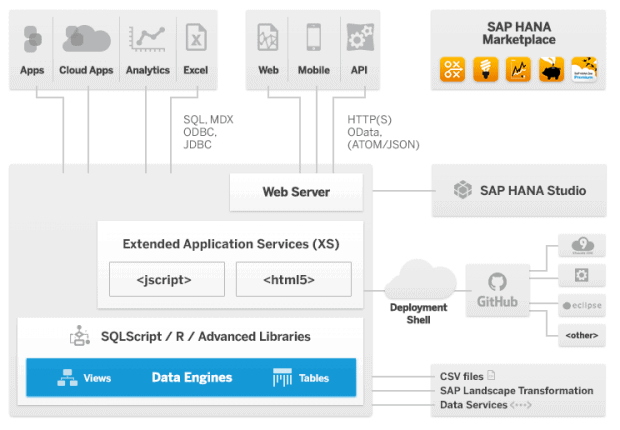
Task: Click the Data Services label
Action: tap(474, 405)
